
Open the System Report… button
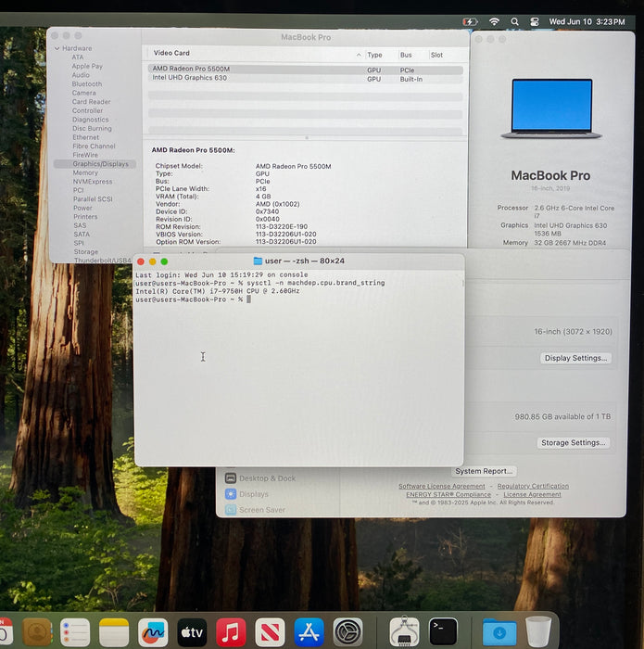coord(484,471)
